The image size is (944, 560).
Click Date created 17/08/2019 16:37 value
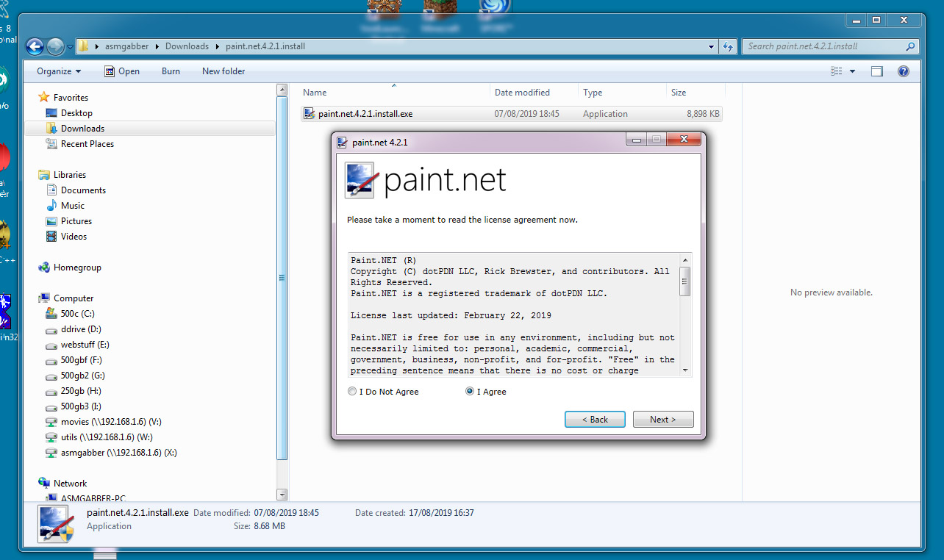click(x=441, y=513)
